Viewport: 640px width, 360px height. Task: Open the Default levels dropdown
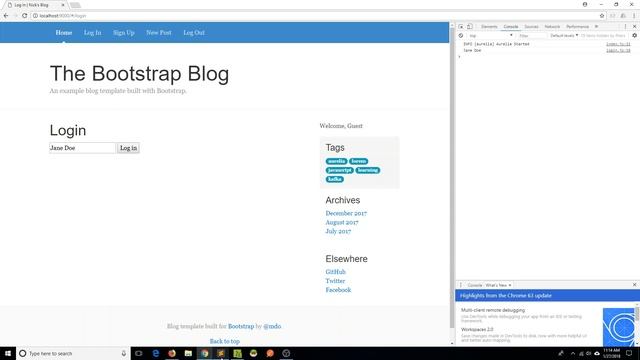pos(564,36)
